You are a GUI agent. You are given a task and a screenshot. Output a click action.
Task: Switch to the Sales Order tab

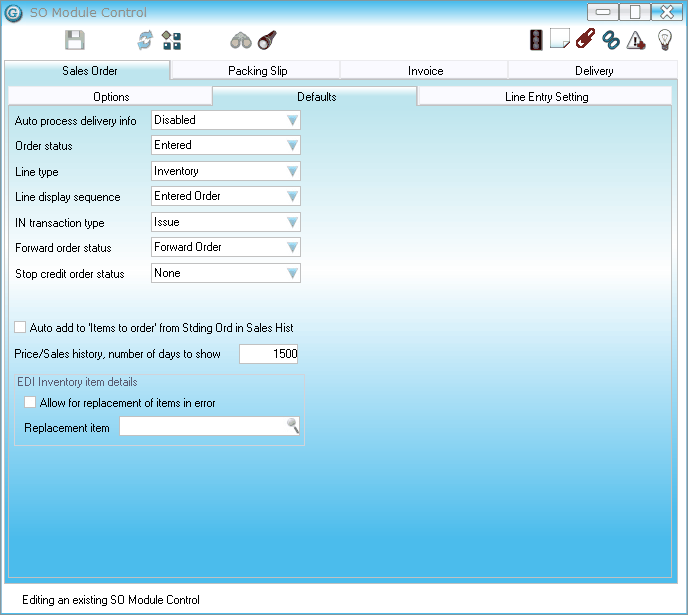click(x=87, y=71)
